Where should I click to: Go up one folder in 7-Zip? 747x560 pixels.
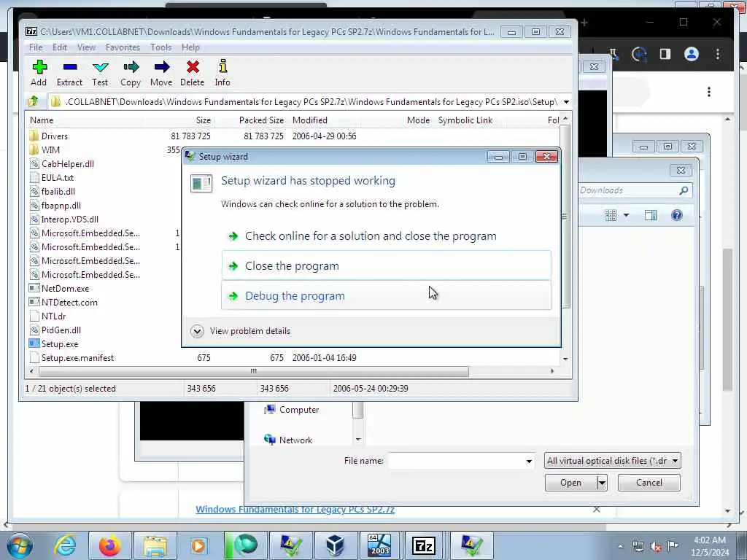(34, 101)
